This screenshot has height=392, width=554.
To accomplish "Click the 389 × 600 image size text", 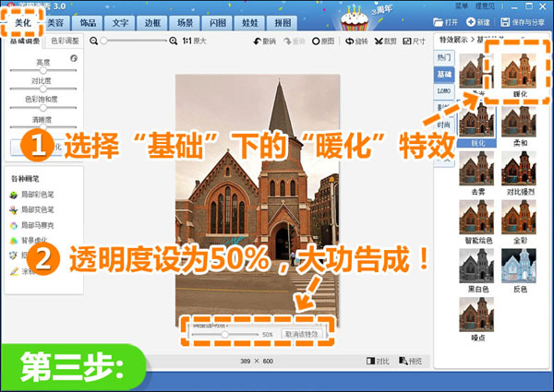I will pyautogui.click(x=257, y=361).
